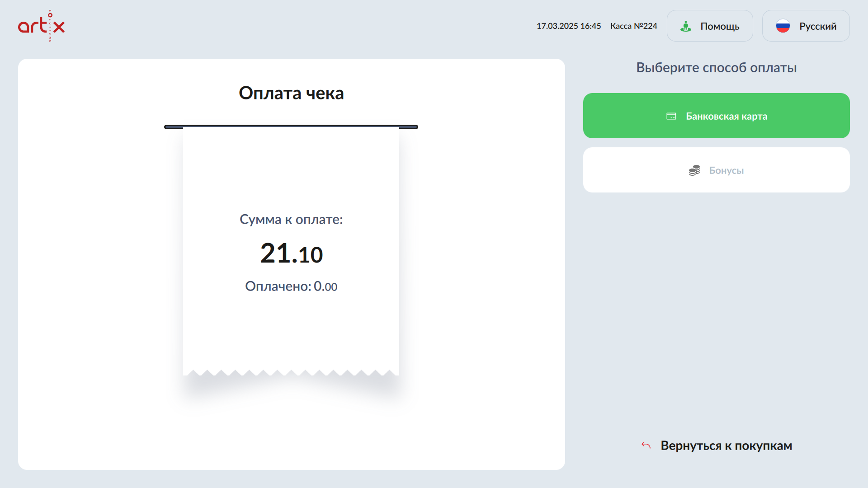Go back via Вернуться к покупкам
The image size is (868, 488).
tap(726, 446)
